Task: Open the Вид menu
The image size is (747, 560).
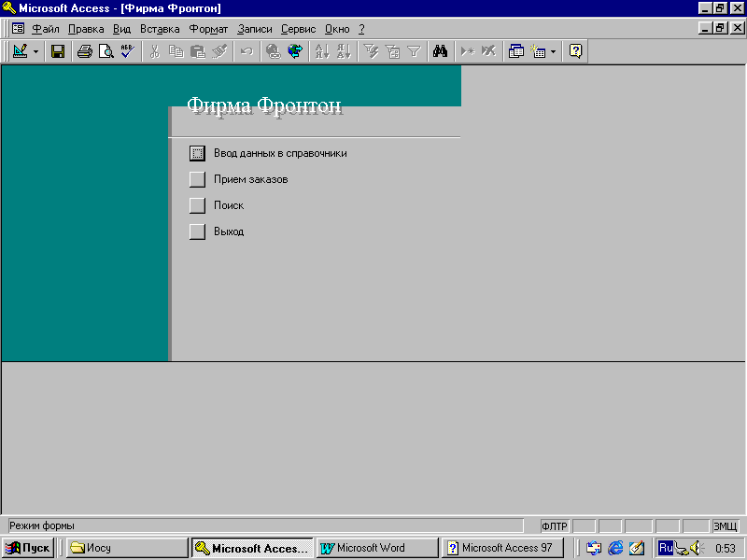Action: coord(122,29)
